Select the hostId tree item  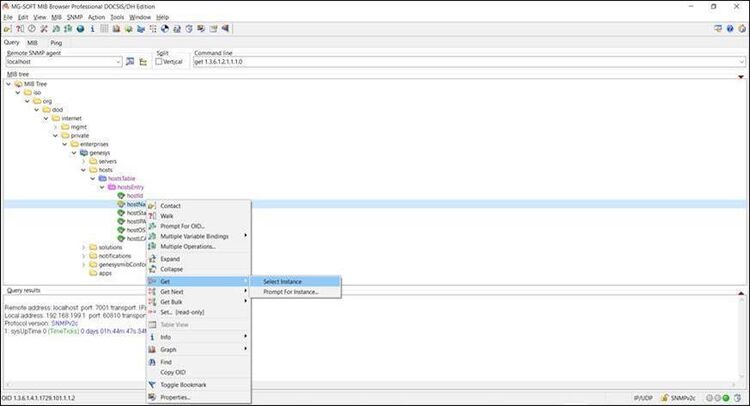tap(135, 196)
